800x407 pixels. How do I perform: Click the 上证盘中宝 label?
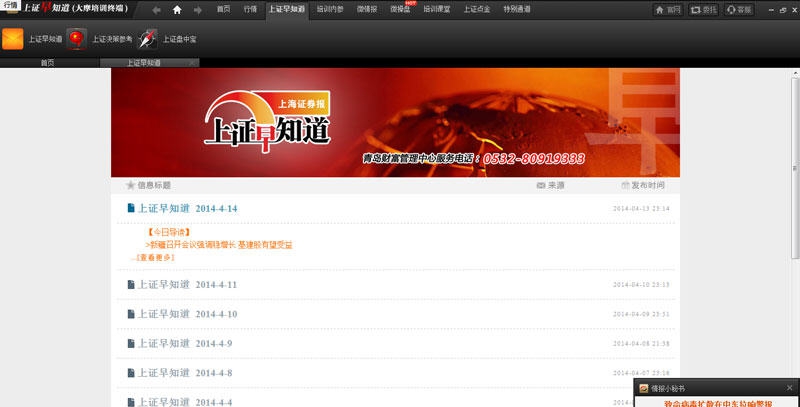tap(180, 39)
